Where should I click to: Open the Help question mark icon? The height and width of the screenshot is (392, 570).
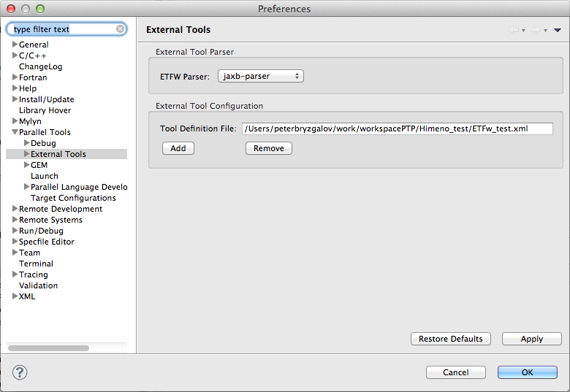[x=20, y=372]
